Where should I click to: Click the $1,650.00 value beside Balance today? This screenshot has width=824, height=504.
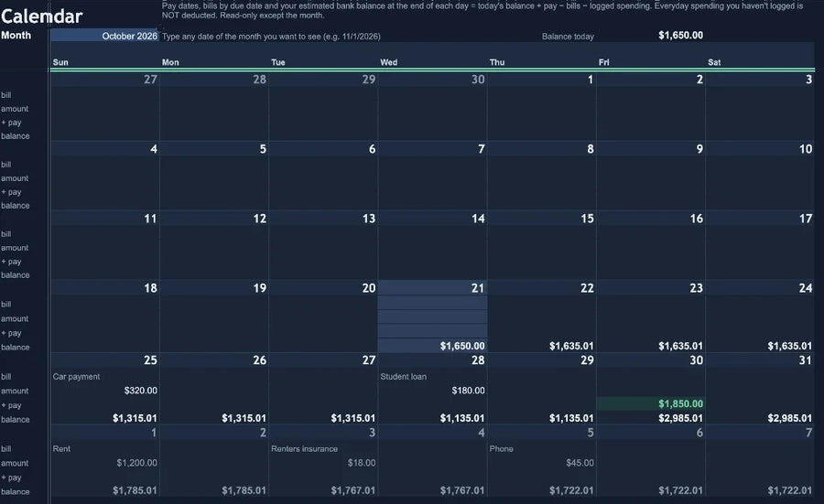click(680, 35)
